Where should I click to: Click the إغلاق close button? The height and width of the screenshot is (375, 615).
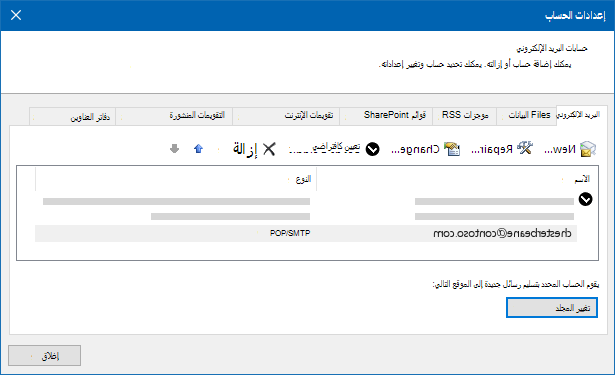pos(44,356)
